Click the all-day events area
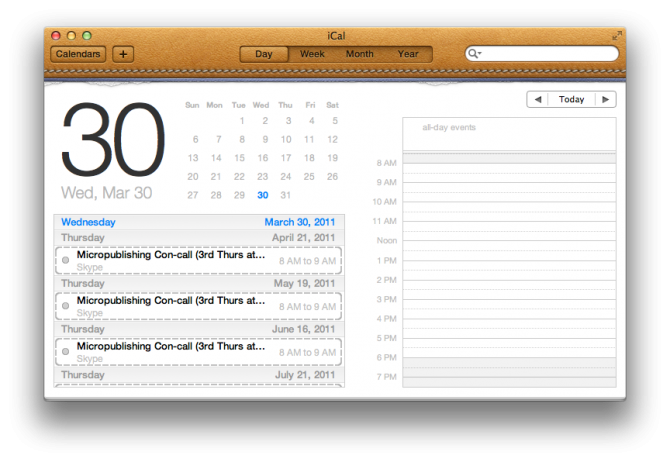 click(509, 133)
